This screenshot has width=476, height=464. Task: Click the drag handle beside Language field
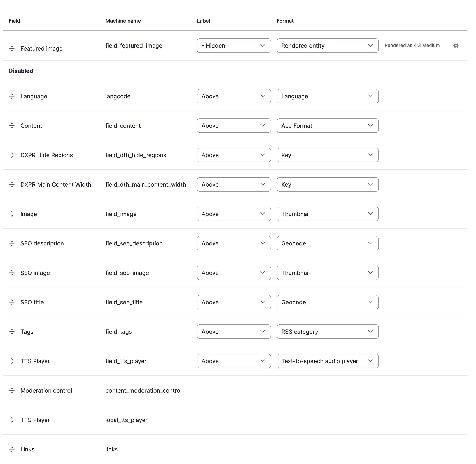tap(12, 96)
